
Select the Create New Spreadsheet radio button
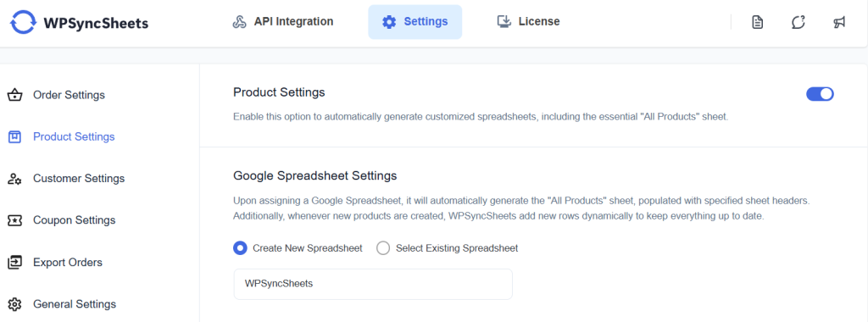(x=240, y=248)
